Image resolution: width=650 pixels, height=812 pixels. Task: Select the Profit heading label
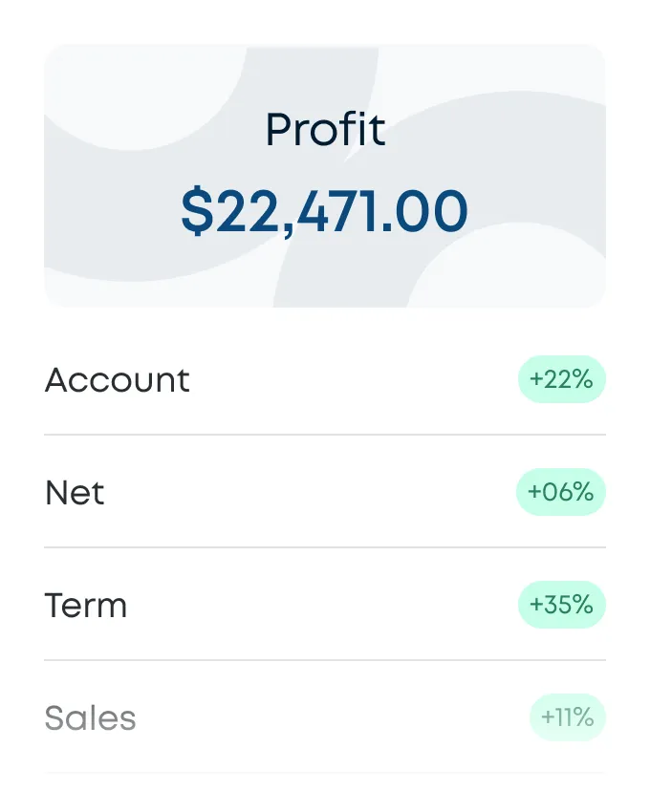pos(325,129)
